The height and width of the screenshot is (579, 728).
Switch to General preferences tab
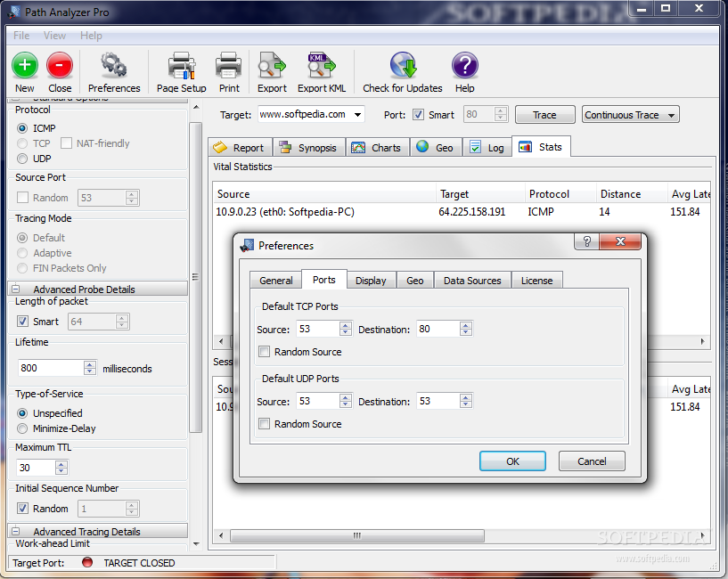[276, 281]
